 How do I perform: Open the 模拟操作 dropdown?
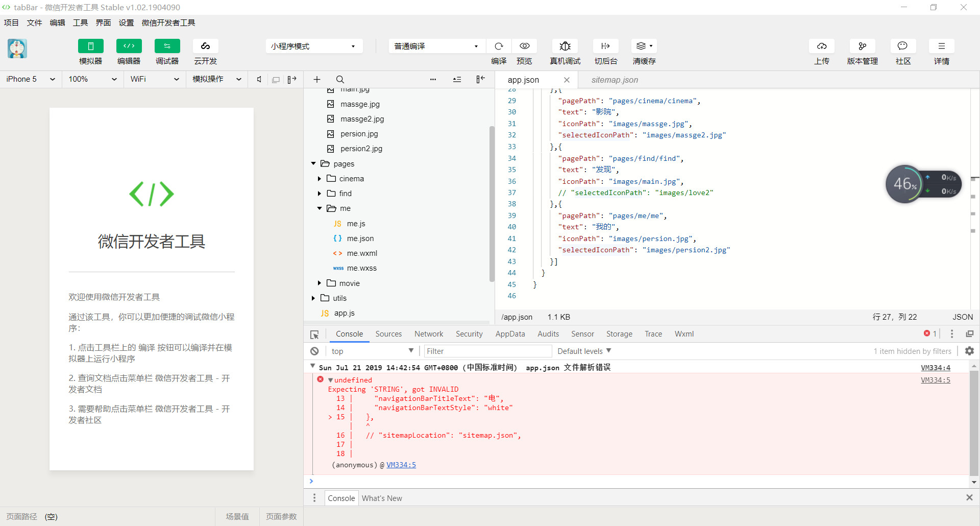(217, 79)
